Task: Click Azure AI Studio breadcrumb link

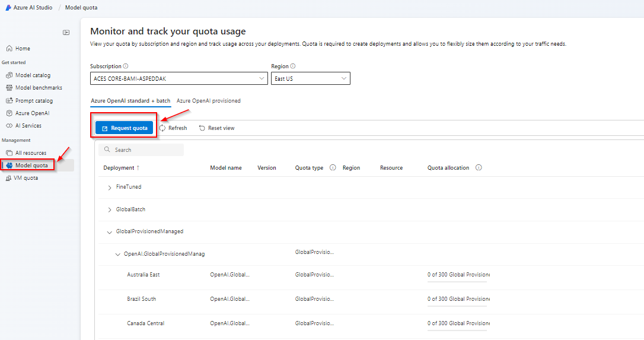Action: pos(33,7)
